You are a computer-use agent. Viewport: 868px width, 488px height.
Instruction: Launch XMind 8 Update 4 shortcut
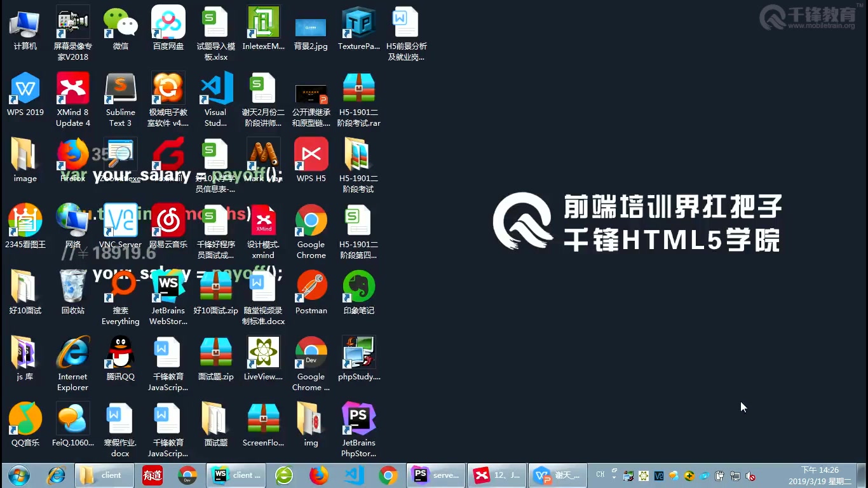[73, 100]
